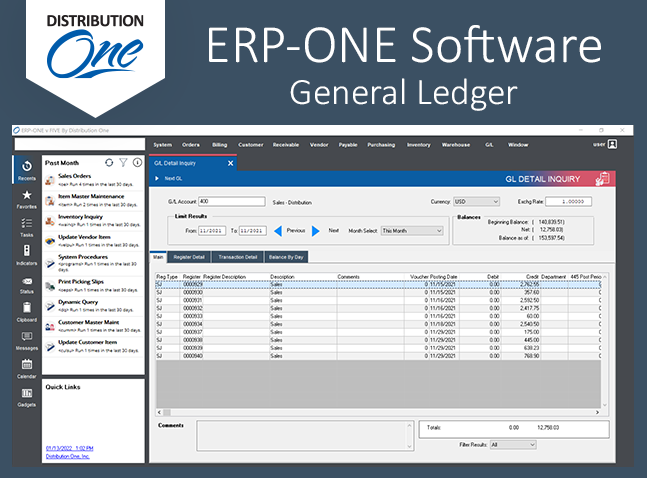Open the Tasks checklist icon
The width and height of the screenshot is (647, 478).
(27, 223)
